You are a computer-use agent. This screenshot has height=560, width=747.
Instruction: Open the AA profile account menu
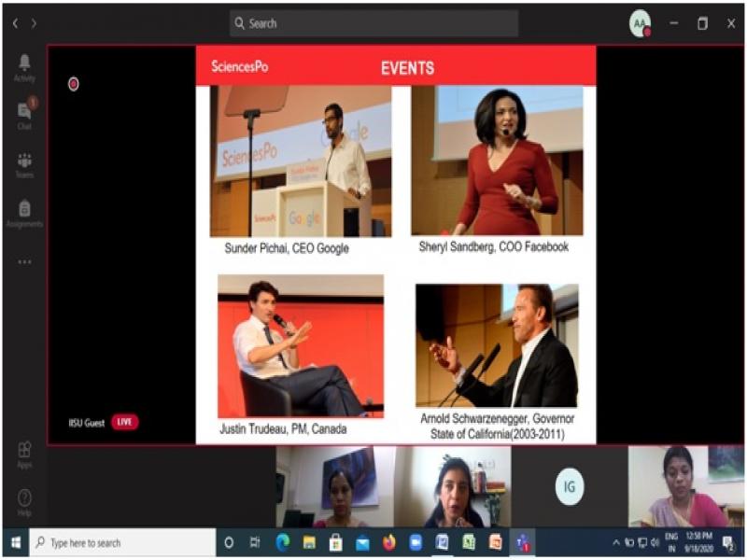coord(640,23)
